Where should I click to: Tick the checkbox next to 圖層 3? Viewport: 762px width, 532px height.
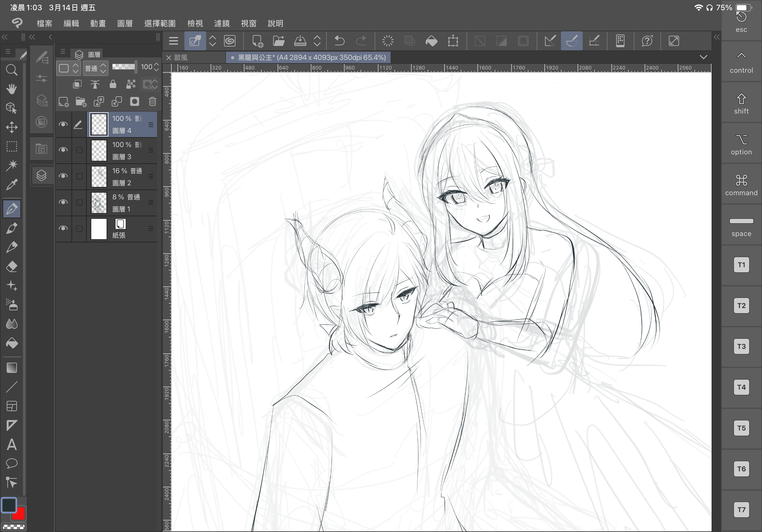coord(79,150)
